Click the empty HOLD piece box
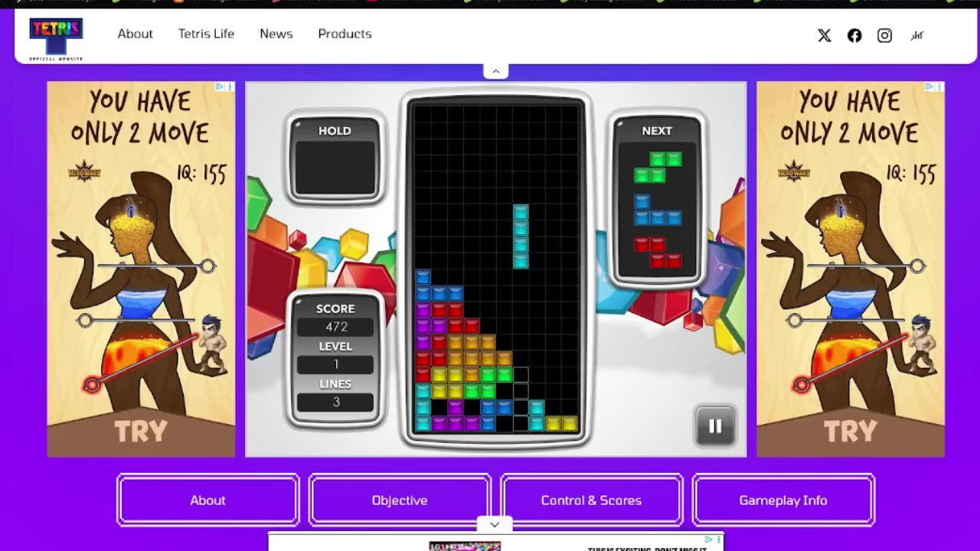Viewport: 980px width, 551px height. (x=335, y=167)
